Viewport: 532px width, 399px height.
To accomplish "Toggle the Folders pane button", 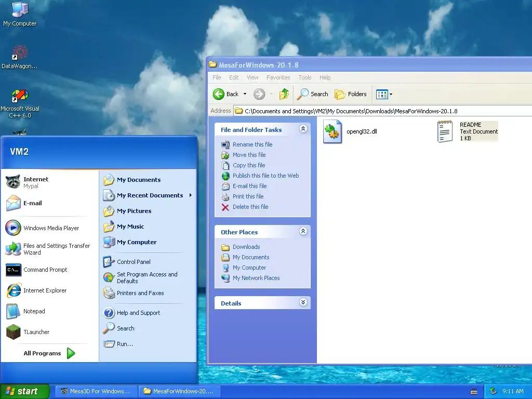I will tap(351, 94).
